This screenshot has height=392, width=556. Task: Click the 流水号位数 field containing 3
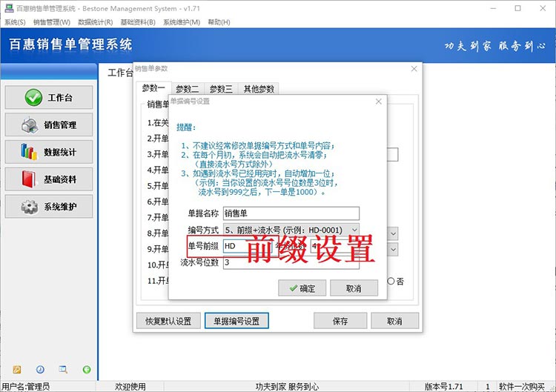click(291, 264)
